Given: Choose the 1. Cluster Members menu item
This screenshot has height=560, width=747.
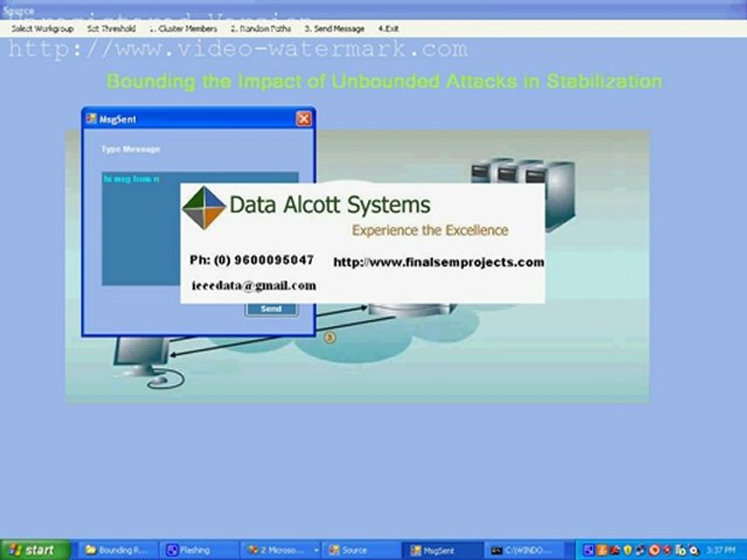Looking at the screenshot, I should (x=183, y=29).
